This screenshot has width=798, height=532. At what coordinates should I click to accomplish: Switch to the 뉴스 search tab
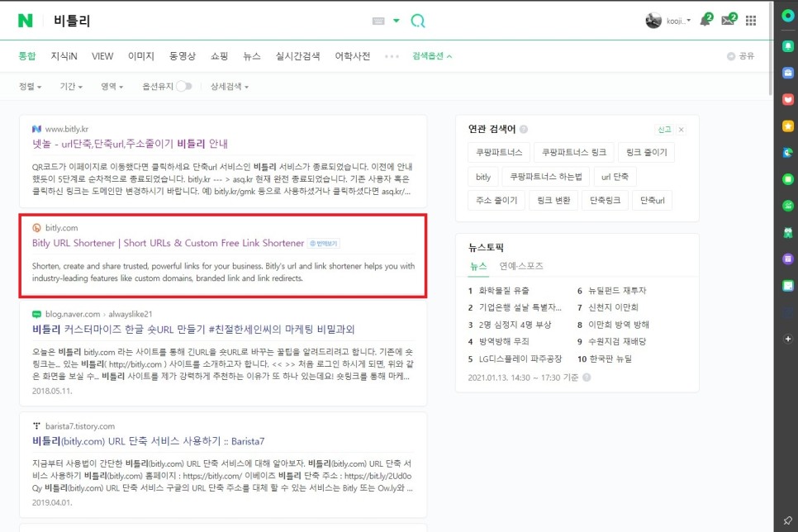click(252, 56)
